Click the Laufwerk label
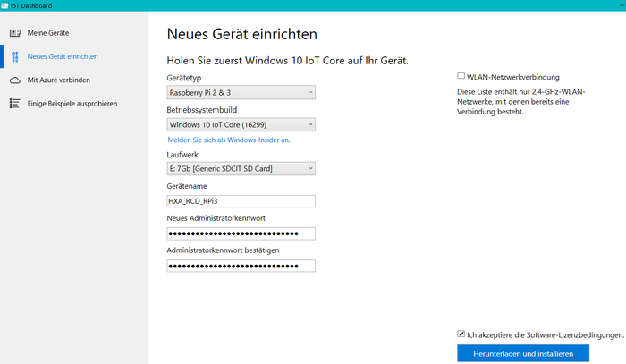Image resolution: width=626 pixels, height=364 pixels. coord(182,155)
